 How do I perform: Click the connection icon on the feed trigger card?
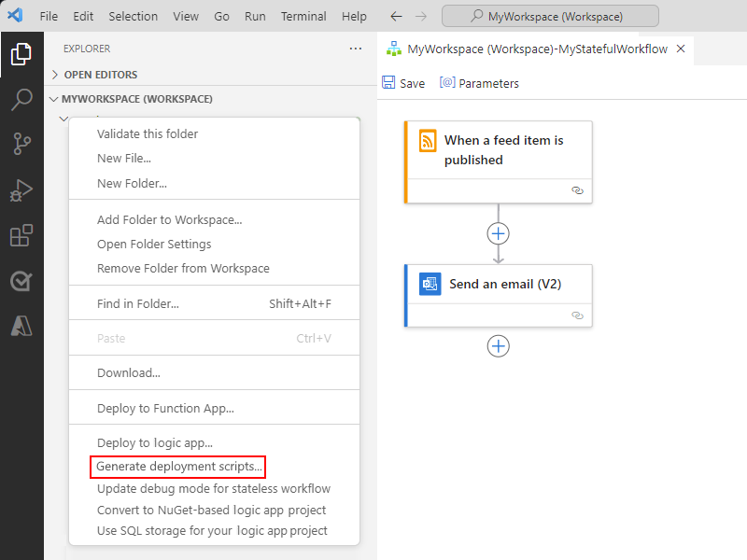tap(577, 190)
